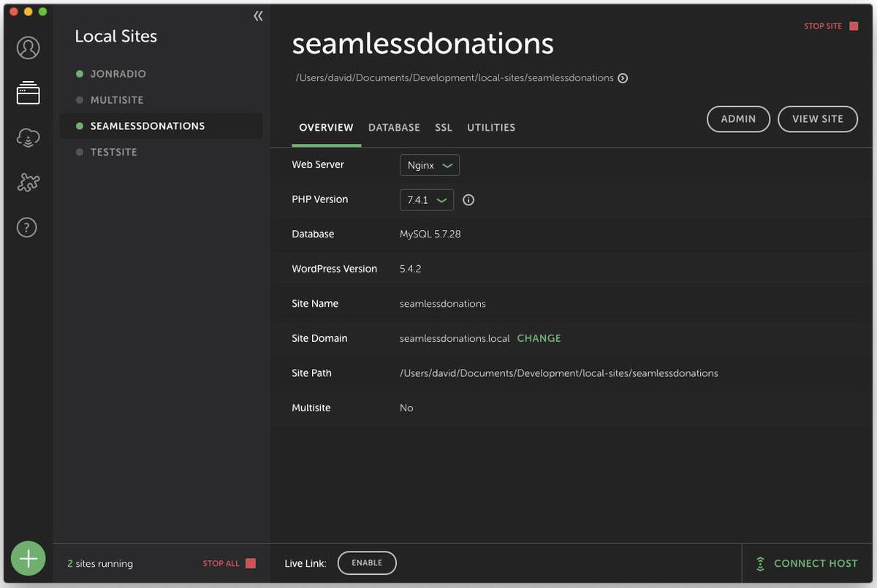Screen dimensions: 877x588
Task: Click the Admin button
Action: [x=738, y=119]
